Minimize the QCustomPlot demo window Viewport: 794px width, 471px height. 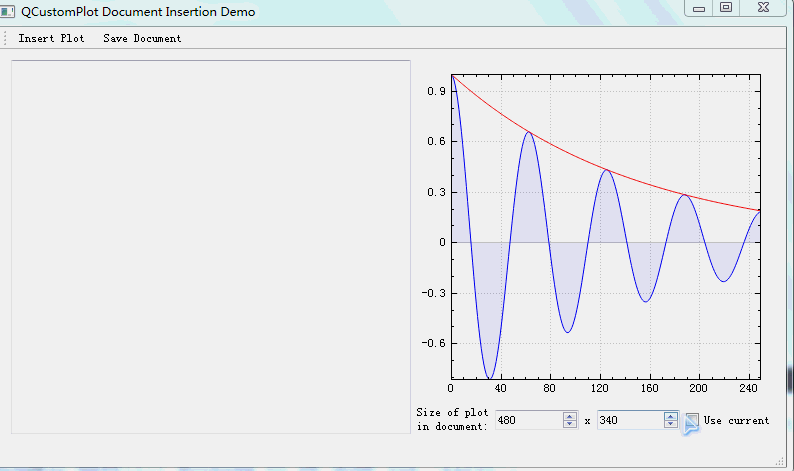pos(699,8)
